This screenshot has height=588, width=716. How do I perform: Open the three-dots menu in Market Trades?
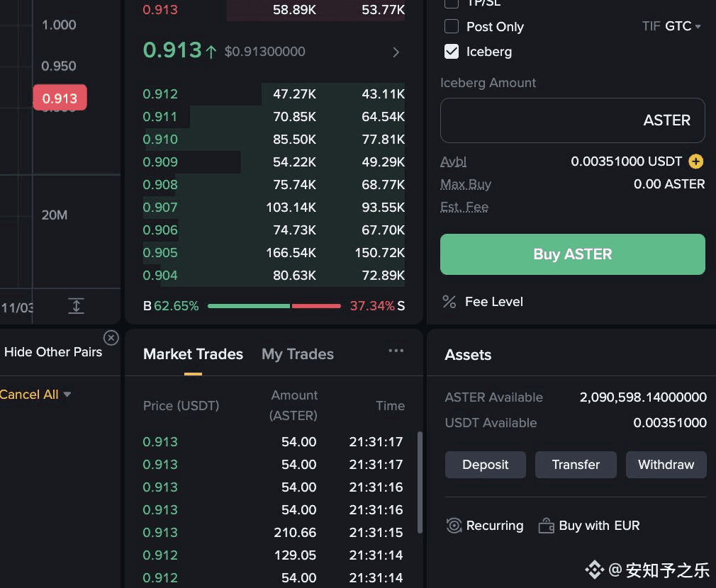click(x=396, y=351)
